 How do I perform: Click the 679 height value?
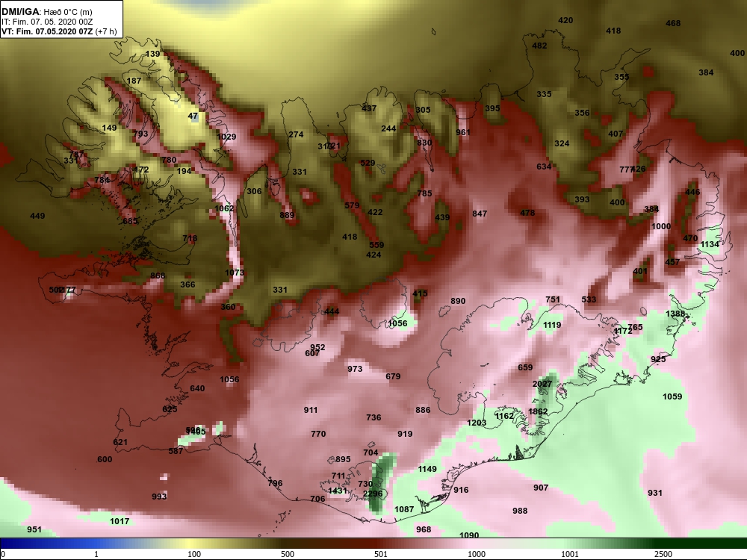393,376
